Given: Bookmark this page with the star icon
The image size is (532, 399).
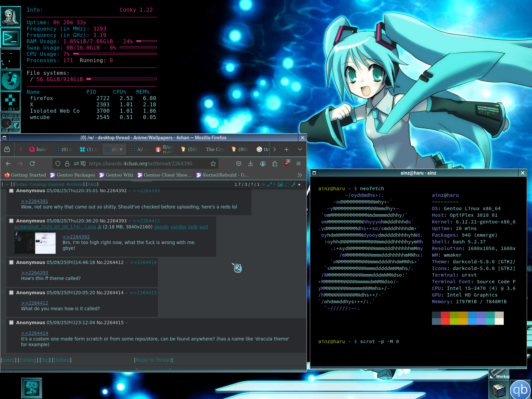Looking at the screenshot, I should [213, 164].
